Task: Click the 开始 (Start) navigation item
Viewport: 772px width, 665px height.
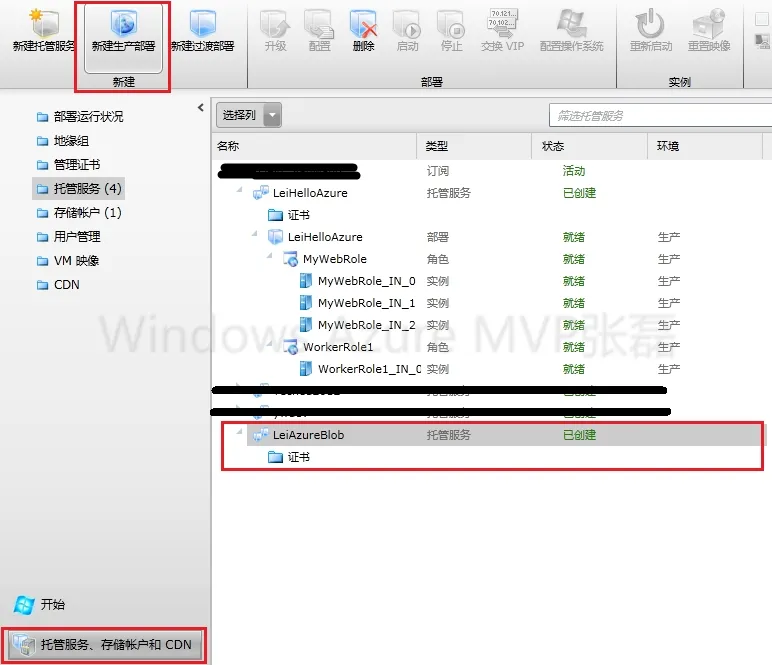Action: (x=39, y=604)
